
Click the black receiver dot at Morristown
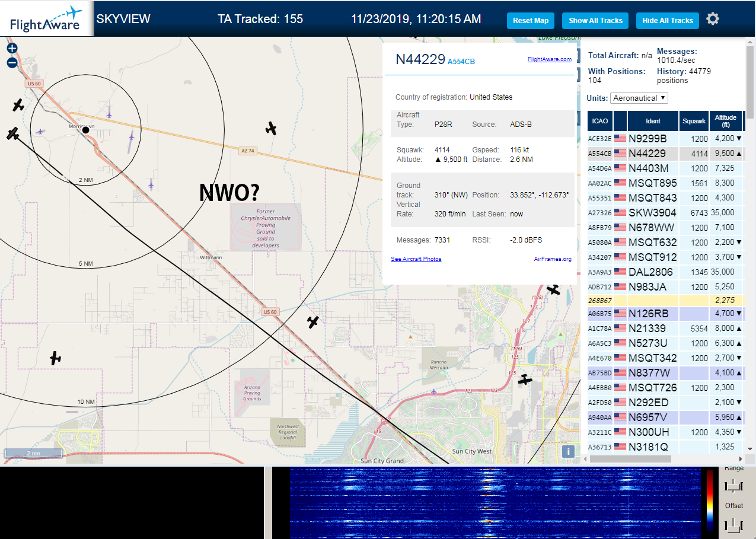[x=85, y=129]
